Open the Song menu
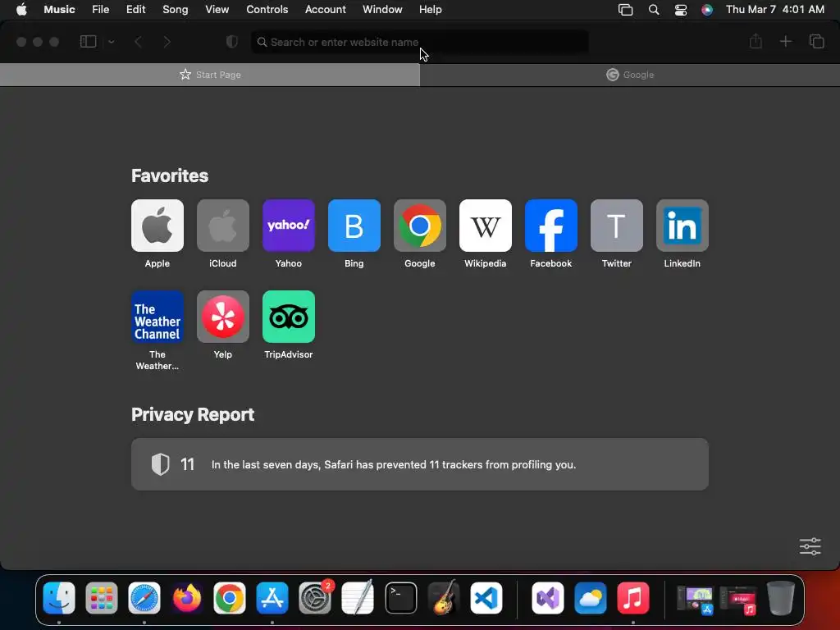 176,9
